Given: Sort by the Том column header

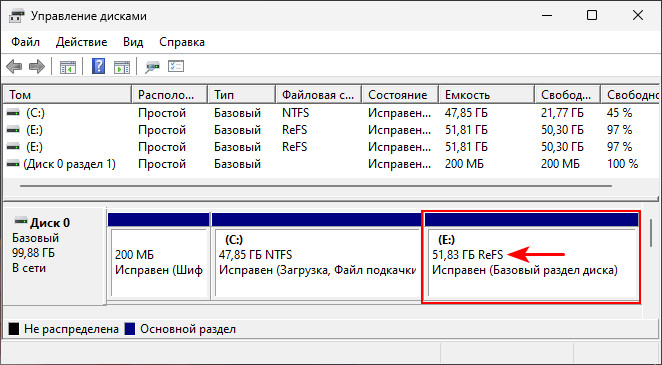Looking at the screenshot, I should pos(68,95).
